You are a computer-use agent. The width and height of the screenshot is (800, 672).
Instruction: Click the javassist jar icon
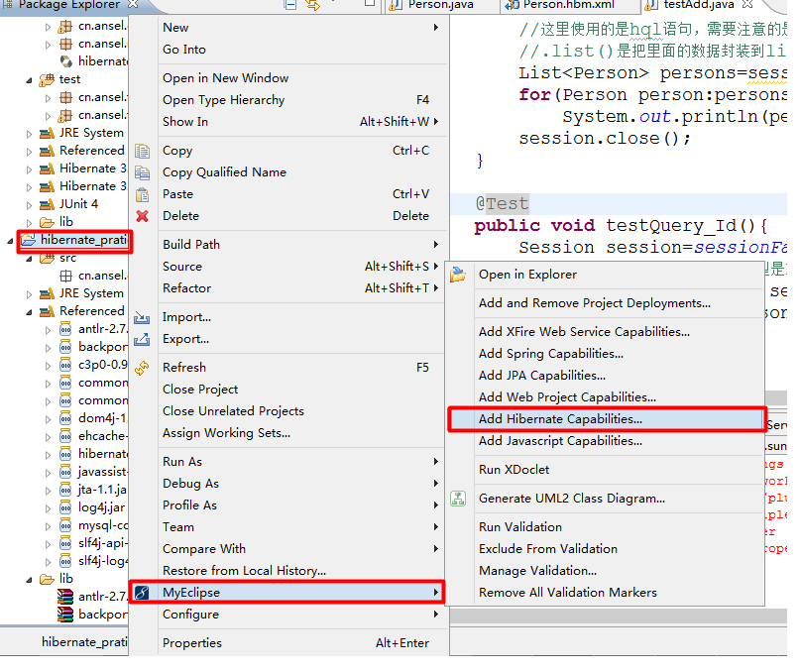[x=65, y=473]
